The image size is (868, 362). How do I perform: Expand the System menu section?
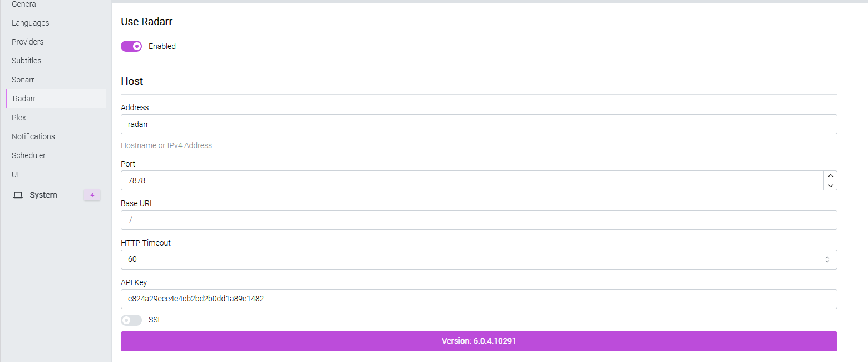click(43, 195)
